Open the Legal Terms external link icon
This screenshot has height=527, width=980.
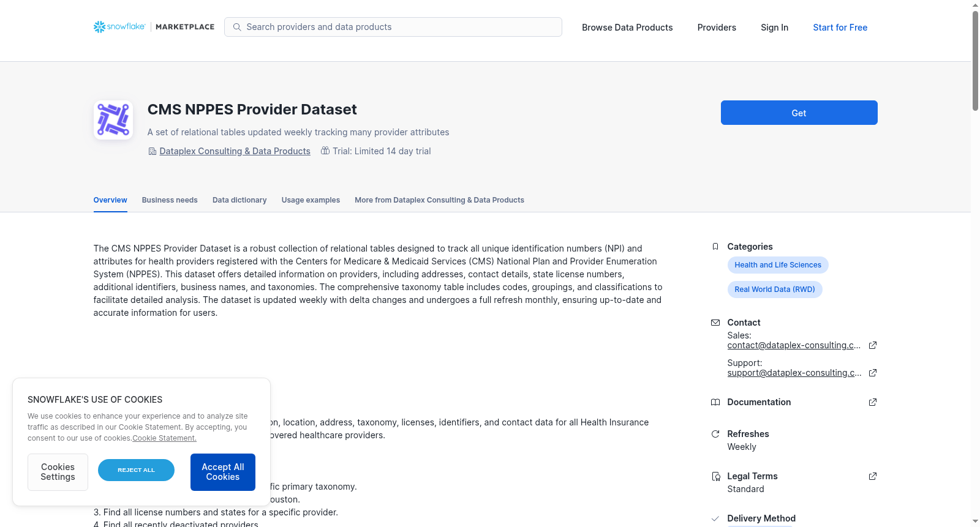point(873,476)
